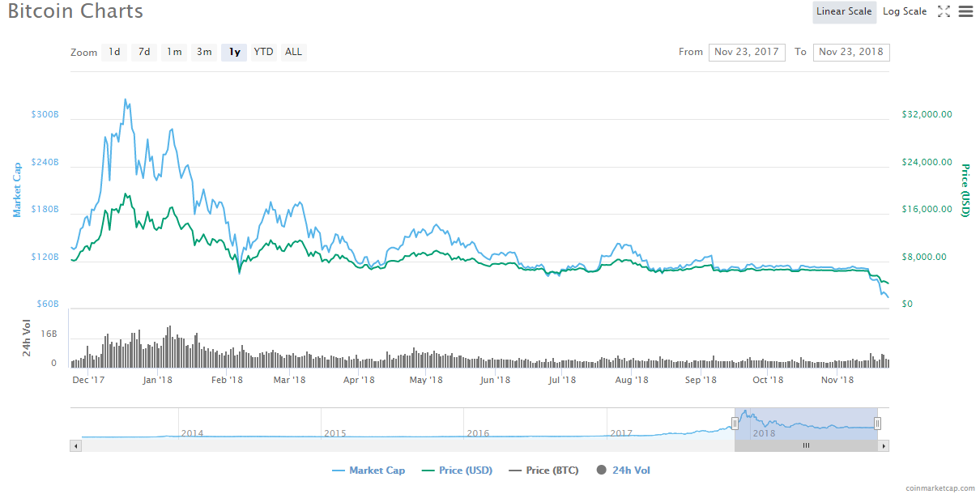The height and width of the screenshot is (494, 980).
Task: Edit the To date Nov 23, 2018
Action: coord(851,52)
